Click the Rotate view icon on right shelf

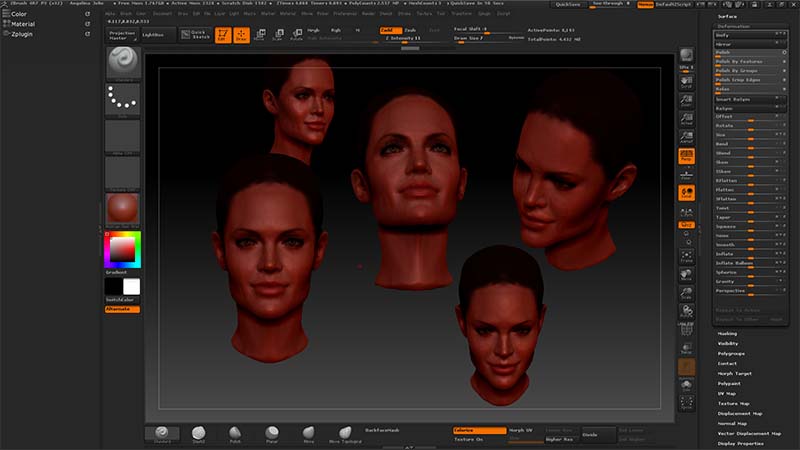click(686, 311)
